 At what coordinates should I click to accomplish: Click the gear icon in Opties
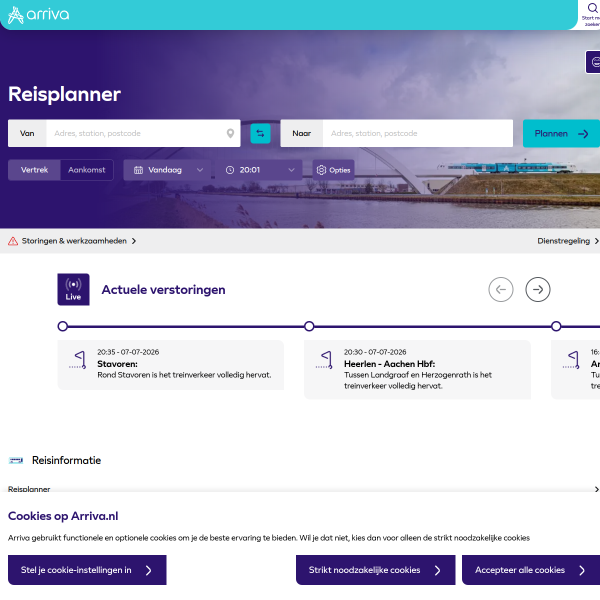pos(321,170)
